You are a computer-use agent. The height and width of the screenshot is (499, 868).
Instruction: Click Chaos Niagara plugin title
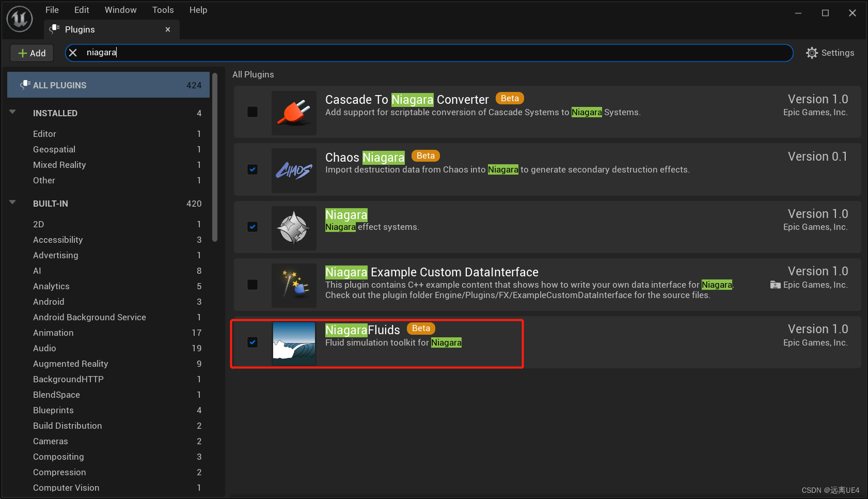[365, 157]
